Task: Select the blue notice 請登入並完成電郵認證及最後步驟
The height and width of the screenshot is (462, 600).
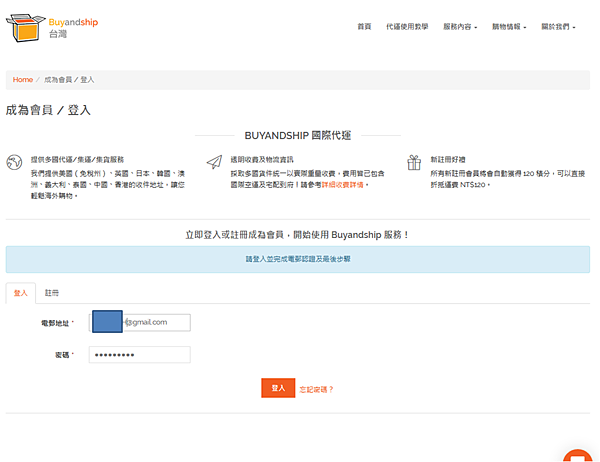Action: tap(298, 259)
